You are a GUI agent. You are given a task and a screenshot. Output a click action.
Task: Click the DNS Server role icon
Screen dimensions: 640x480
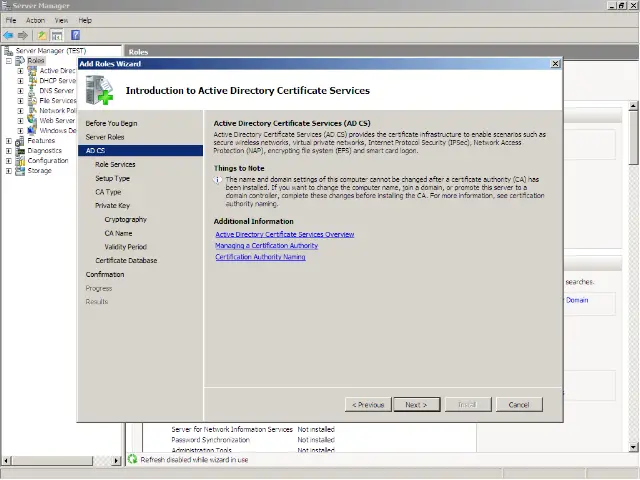[x=32, y=91]
